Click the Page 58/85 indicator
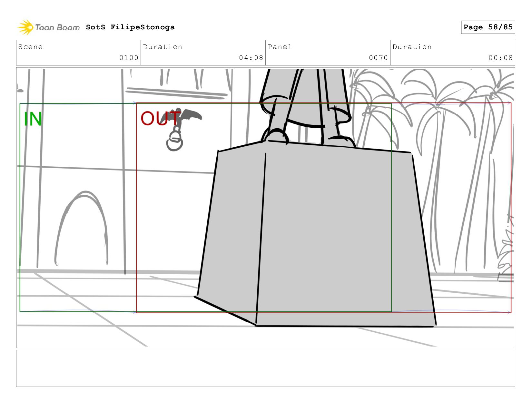Image resolution: width=532 pixels, height=411 pixels. pos(488,27)
